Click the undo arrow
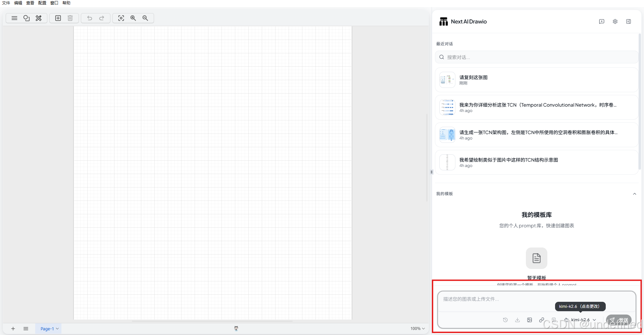The width and height of the screenshot is (644, 335). tap(90, 18)
